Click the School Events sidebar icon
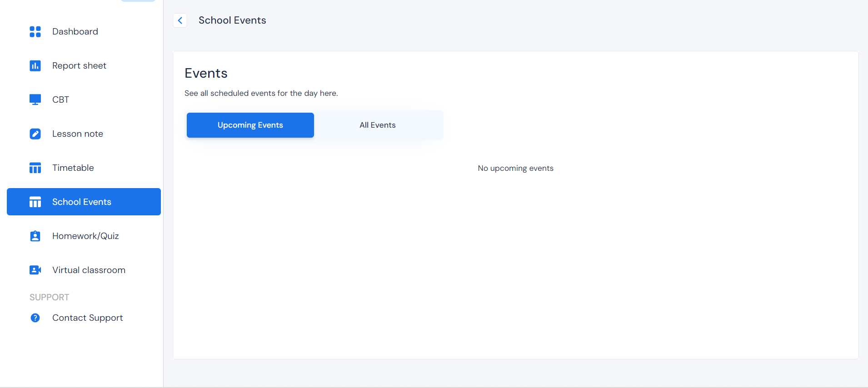The image size is (868, 388). [x=35, y=202]
